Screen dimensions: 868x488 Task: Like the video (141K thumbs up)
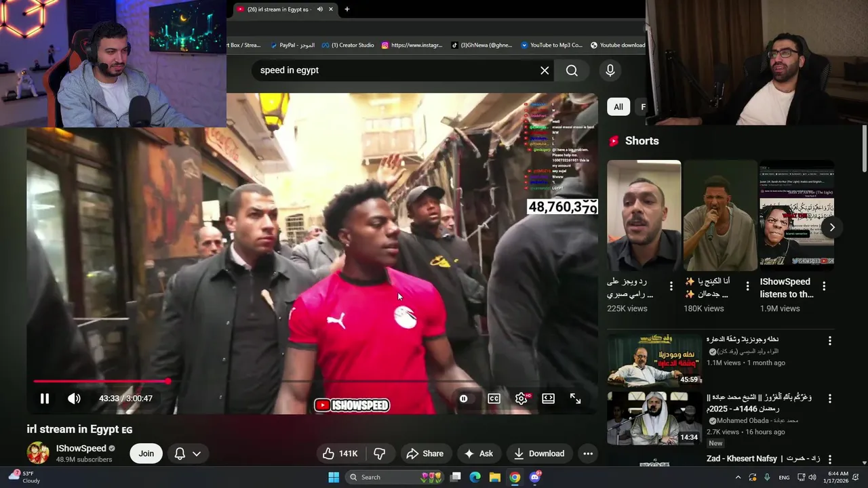coord(340,453)
